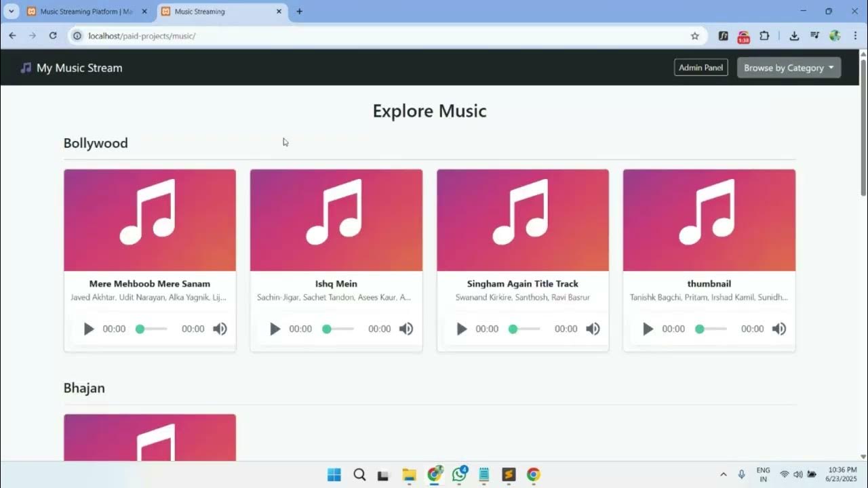Image resolution: width=868 pixels, height=488 pixels.
Task: Click artists line starting Tanishk Bagchi
Action: coord(709,298)
